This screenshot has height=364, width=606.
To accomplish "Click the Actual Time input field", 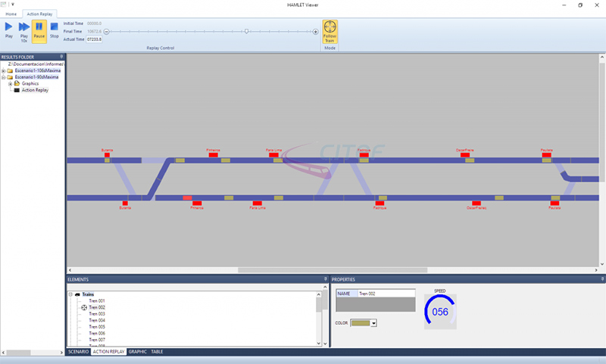I will [x=94, y=39].
